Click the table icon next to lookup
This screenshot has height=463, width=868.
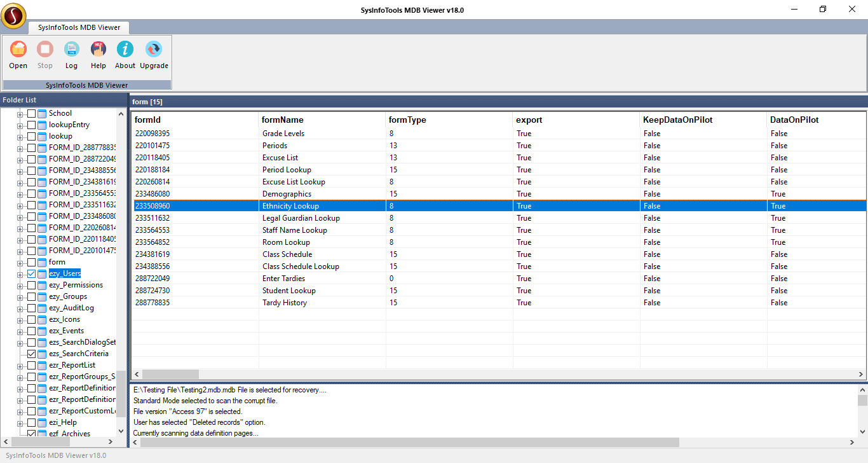click(42, 136)
